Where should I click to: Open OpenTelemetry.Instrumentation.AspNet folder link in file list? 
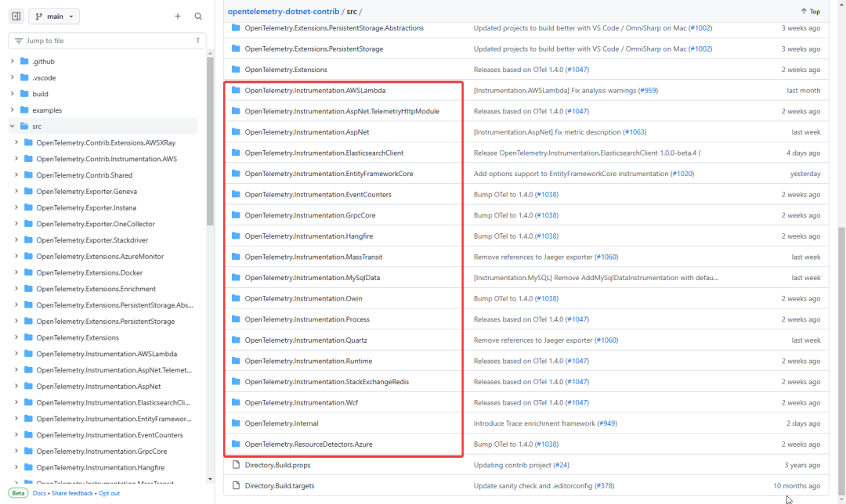[307, 132]
